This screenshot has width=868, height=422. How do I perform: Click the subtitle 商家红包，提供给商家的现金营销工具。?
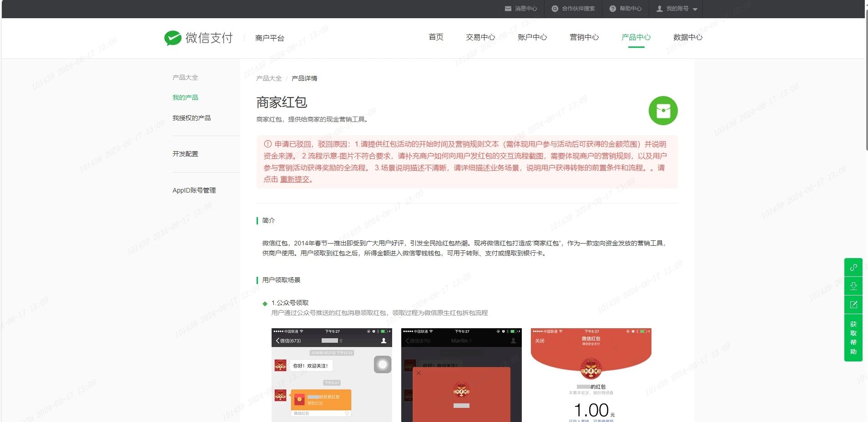tap(313, 119)
